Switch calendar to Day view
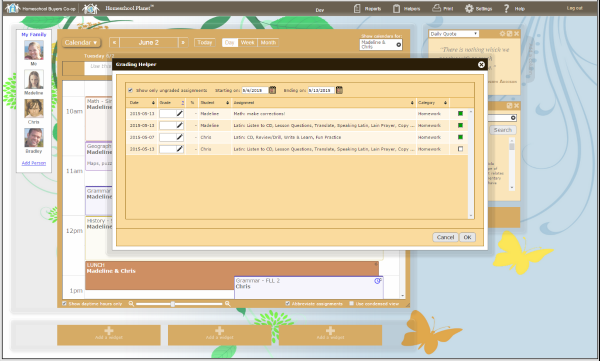Viewport: 600px width, 361px height. click(x=230, y=42)
